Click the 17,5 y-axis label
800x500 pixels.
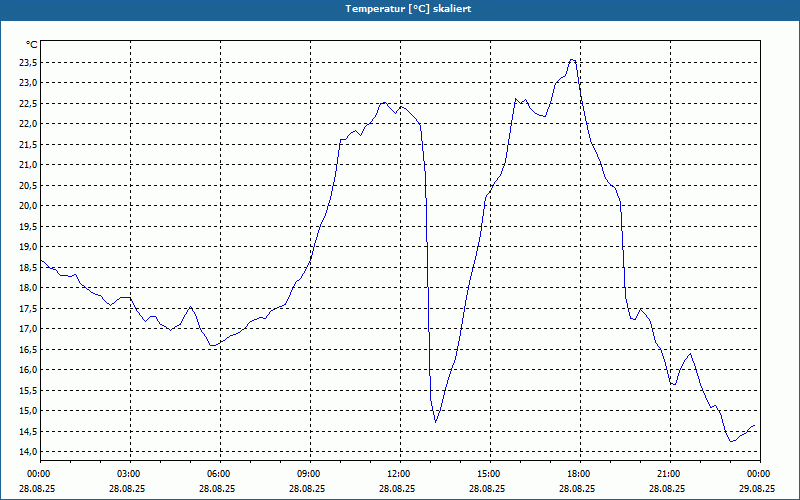tap(29, 308)
